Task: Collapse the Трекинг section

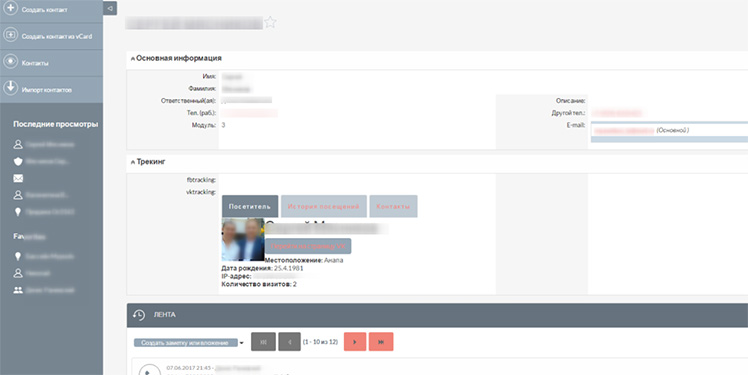Action: pos(133,162)
